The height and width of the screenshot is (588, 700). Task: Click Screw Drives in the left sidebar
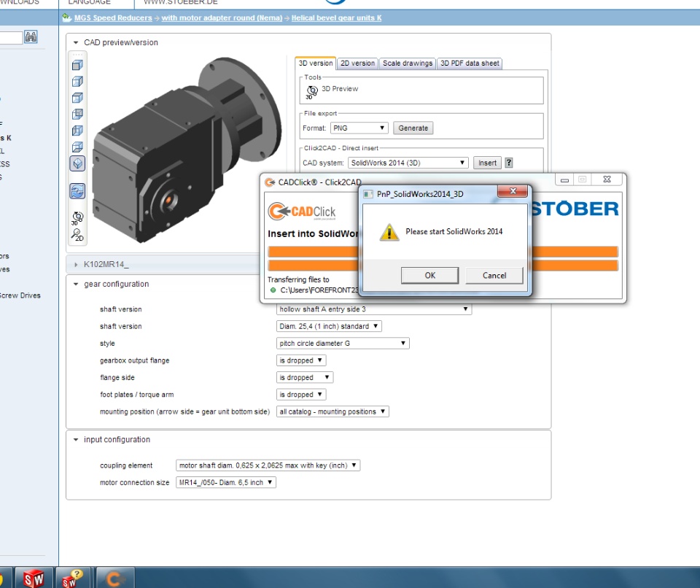pyautogui.click(x=20, y=295)
